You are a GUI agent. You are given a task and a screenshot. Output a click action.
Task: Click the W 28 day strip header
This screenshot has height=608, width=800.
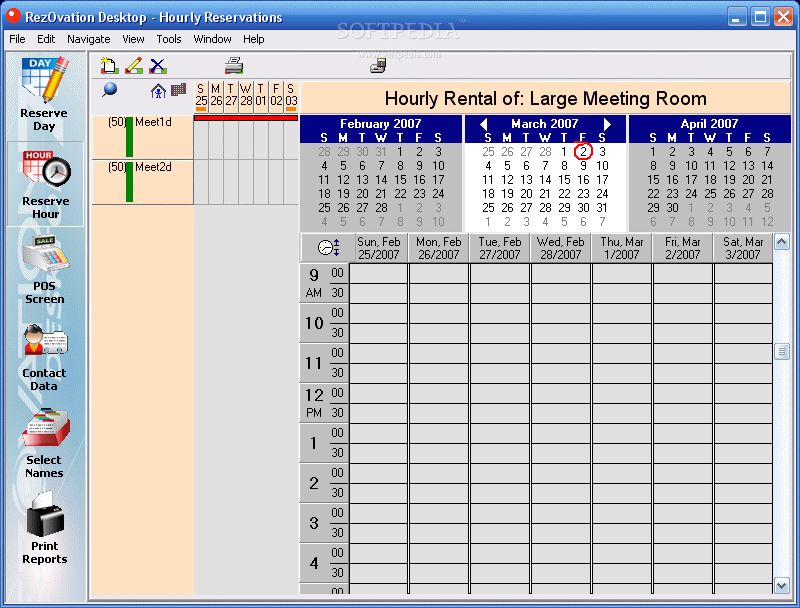[246, 96]
